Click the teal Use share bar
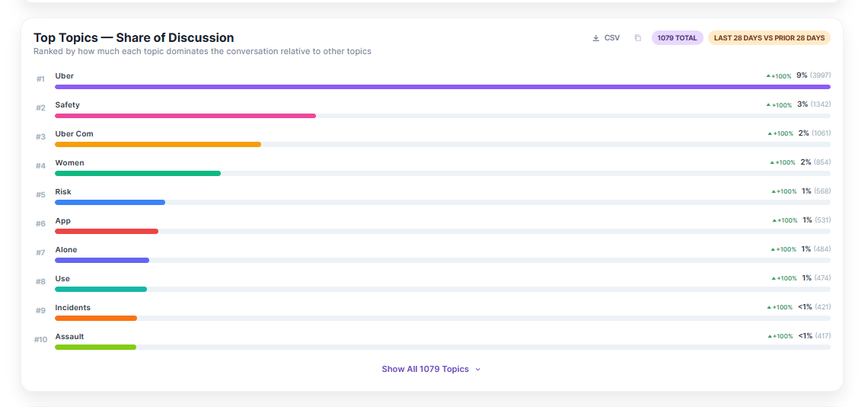 point(101,289)
